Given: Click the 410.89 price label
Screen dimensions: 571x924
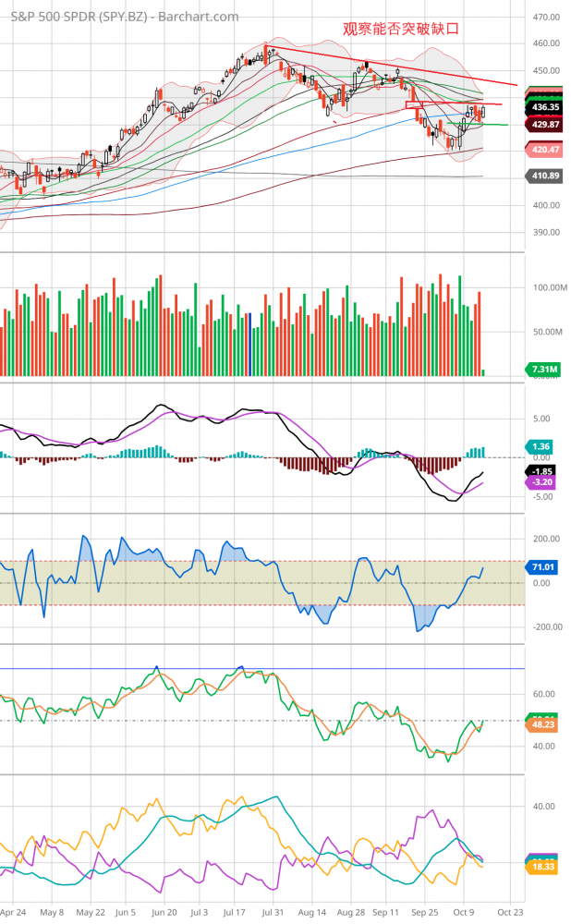Looking at the screenshot, I should pos(542,176).
